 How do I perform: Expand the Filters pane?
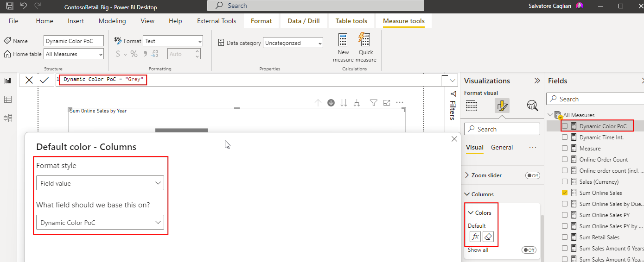coord(453,105)
